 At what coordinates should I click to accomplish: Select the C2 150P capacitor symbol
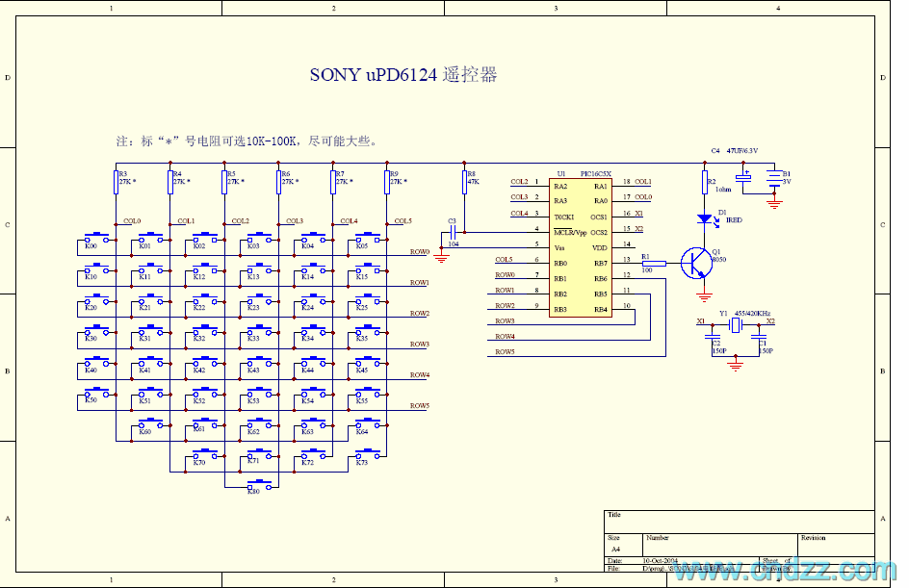713,337
